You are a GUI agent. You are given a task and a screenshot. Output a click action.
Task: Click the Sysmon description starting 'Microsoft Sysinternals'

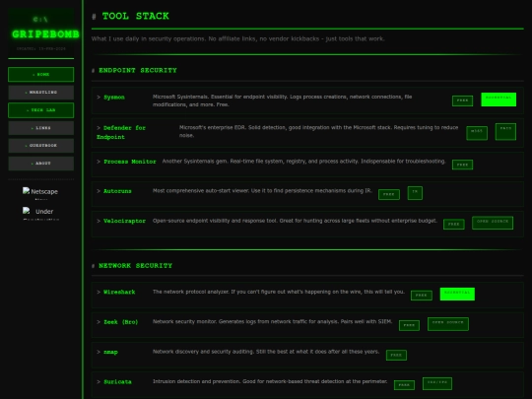click(x=283, y=100)
